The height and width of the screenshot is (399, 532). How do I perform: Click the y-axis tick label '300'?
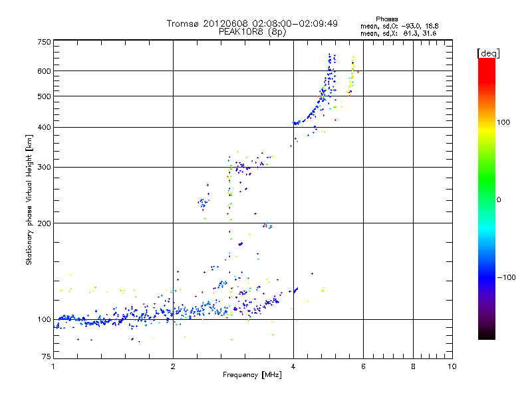click(x=44, y=168)
